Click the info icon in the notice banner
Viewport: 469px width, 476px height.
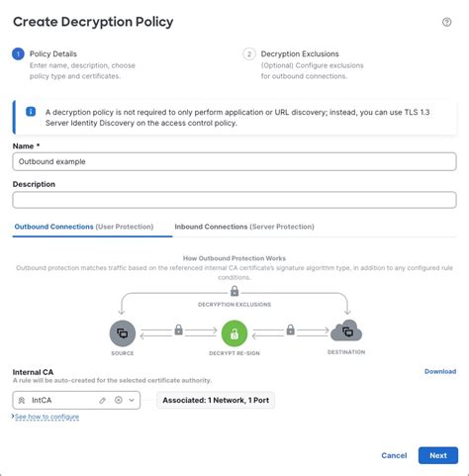point(31,112)
